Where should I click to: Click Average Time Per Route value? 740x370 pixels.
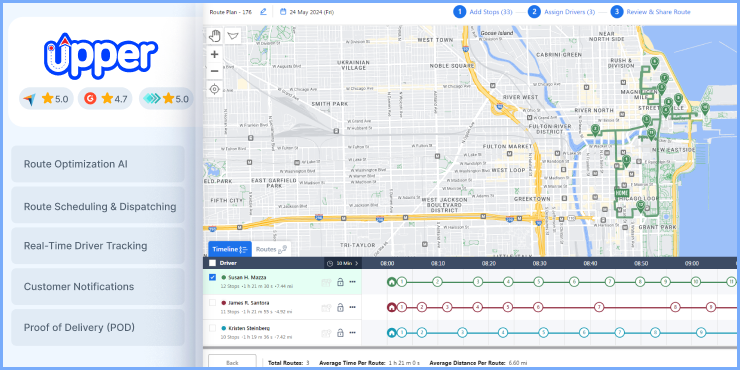tap(405, 363)
